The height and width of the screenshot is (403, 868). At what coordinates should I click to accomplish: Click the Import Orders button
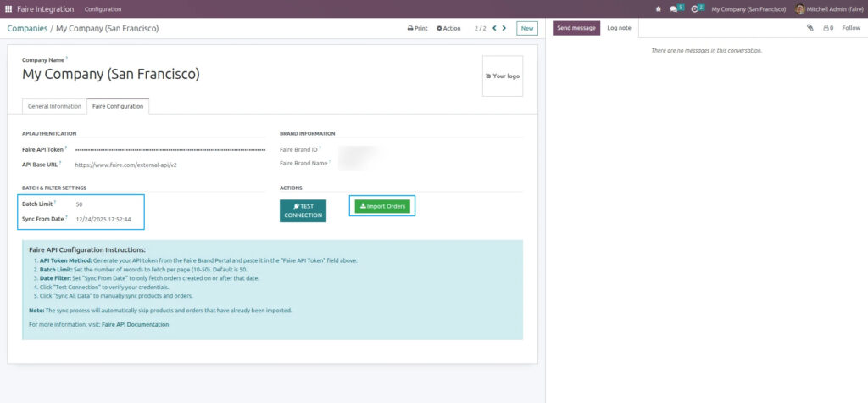(x=381, y=206)
